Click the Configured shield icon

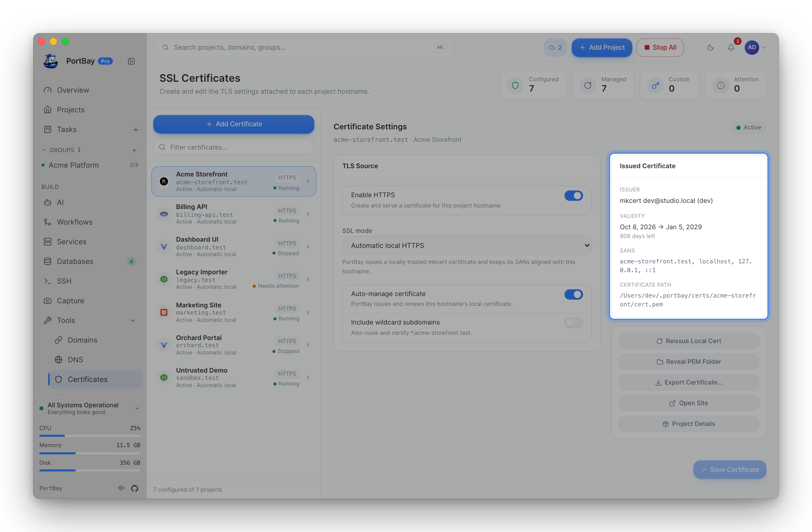[x=515, y=85]
